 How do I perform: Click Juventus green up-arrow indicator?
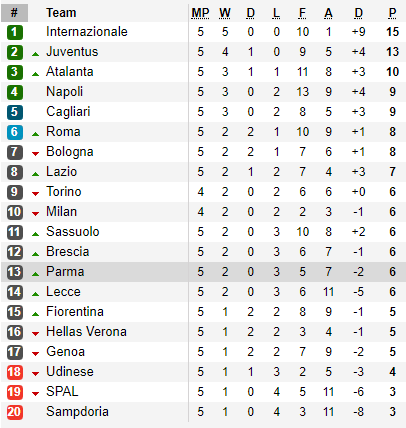point(35,54)
